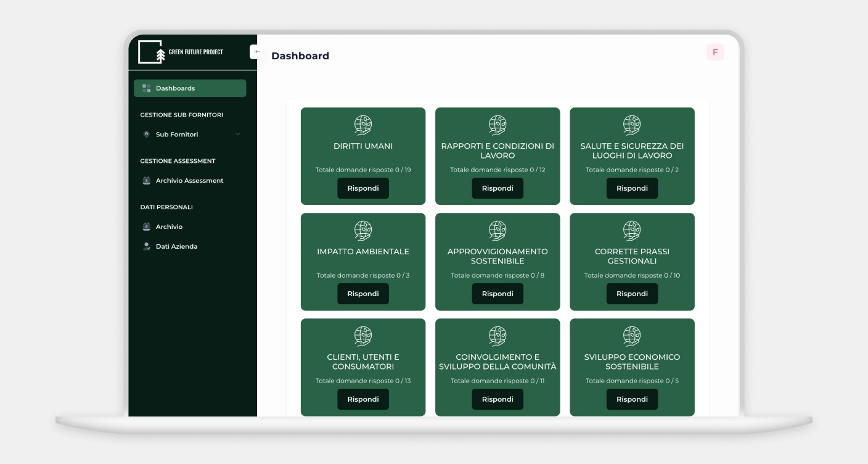The height and width of the screenshot is (464, 868).
Task: Click the Sub Fornitori sidebar icon
Action: 147,135
